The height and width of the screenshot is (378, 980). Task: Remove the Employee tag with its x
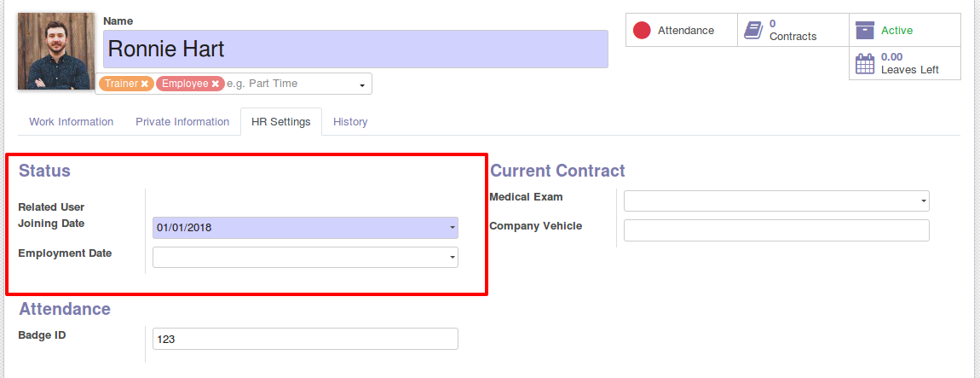(215, 84)
